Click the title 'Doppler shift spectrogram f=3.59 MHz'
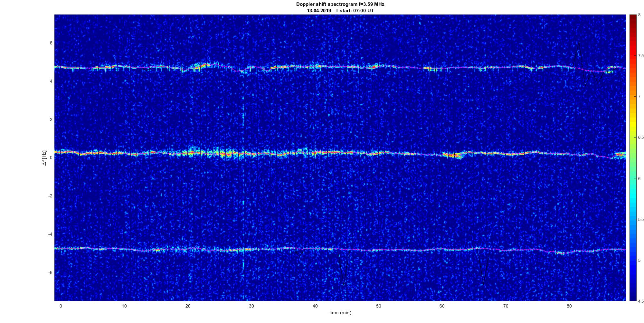Image resolution: width=644 pixels, height=323 pixels. 340,5
